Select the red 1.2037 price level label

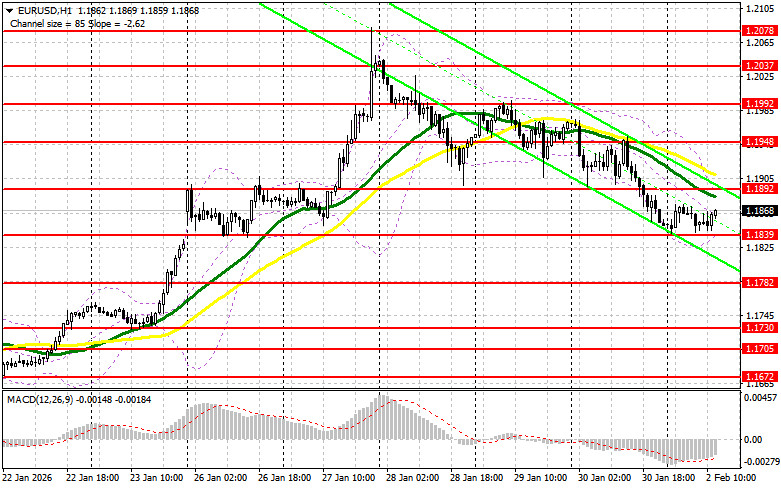coord(760,66)
